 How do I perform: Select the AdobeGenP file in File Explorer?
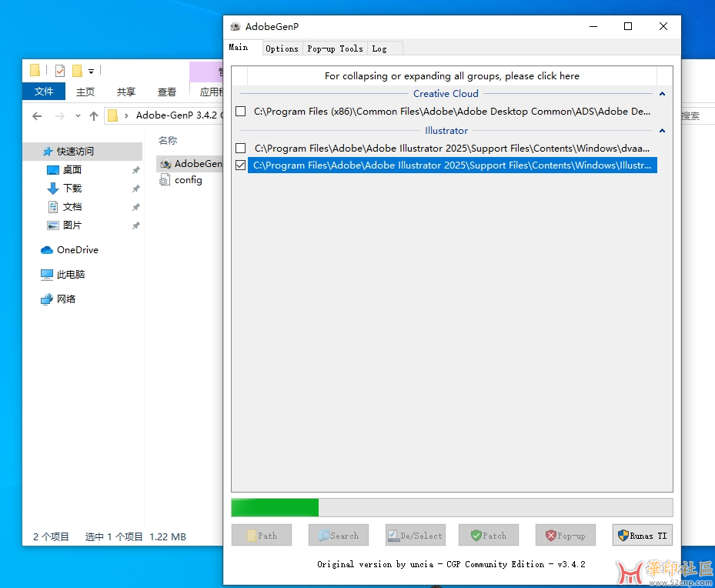[191, 164]
